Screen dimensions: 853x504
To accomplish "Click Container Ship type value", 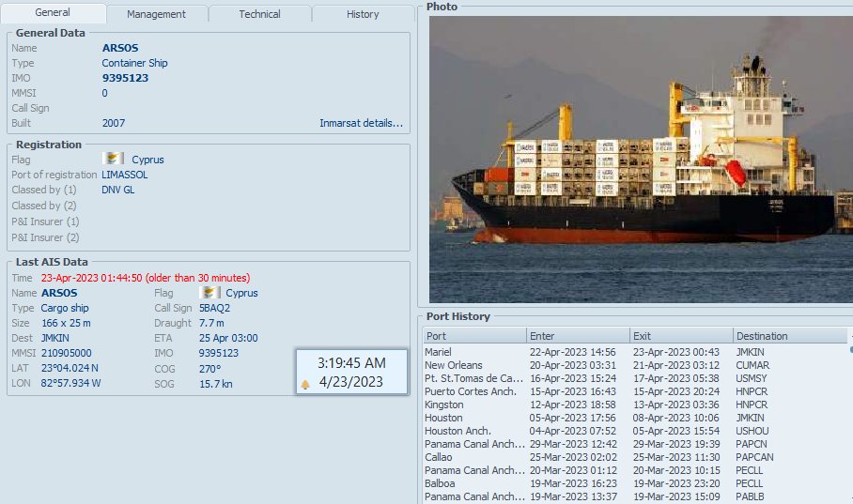I will coord(134,63).
